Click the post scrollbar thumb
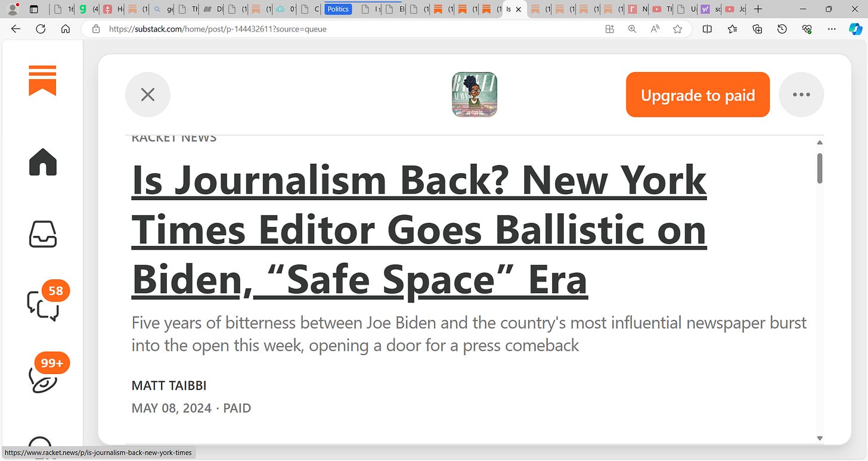Image resolution: width=868 pixels, height=461 pixels. tap(820, 168)
